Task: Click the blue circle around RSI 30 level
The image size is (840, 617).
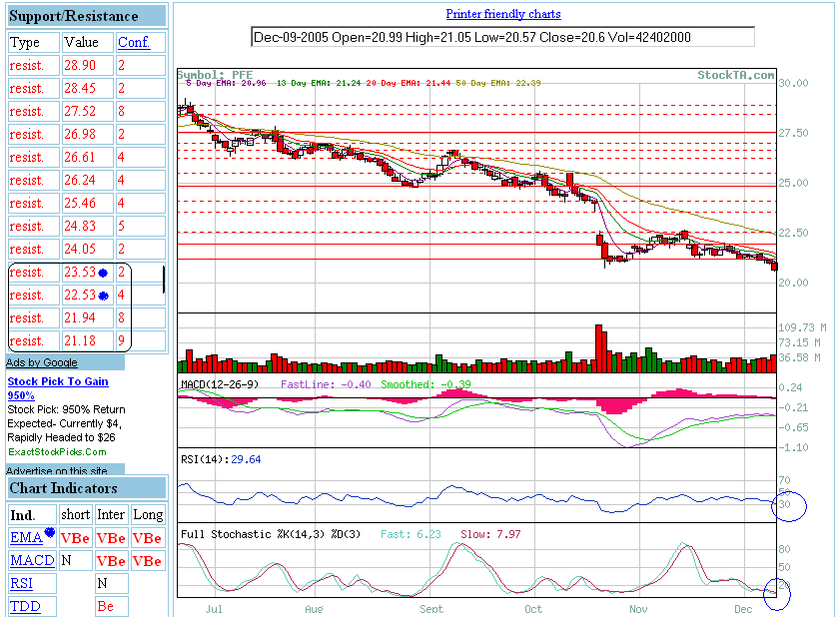Action: [788, 506]
